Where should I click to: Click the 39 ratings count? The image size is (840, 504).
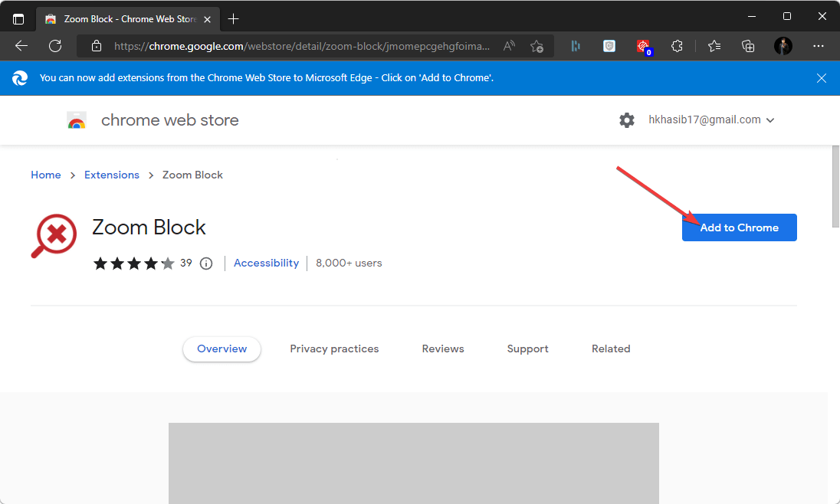(186, 263)
